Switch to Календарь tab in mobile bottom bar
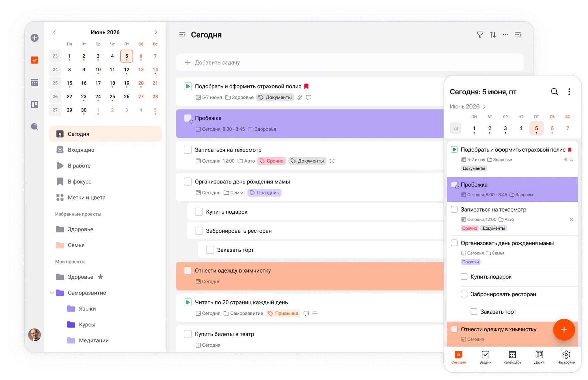This screenshot has width=588, height=380. pos(512,357)
